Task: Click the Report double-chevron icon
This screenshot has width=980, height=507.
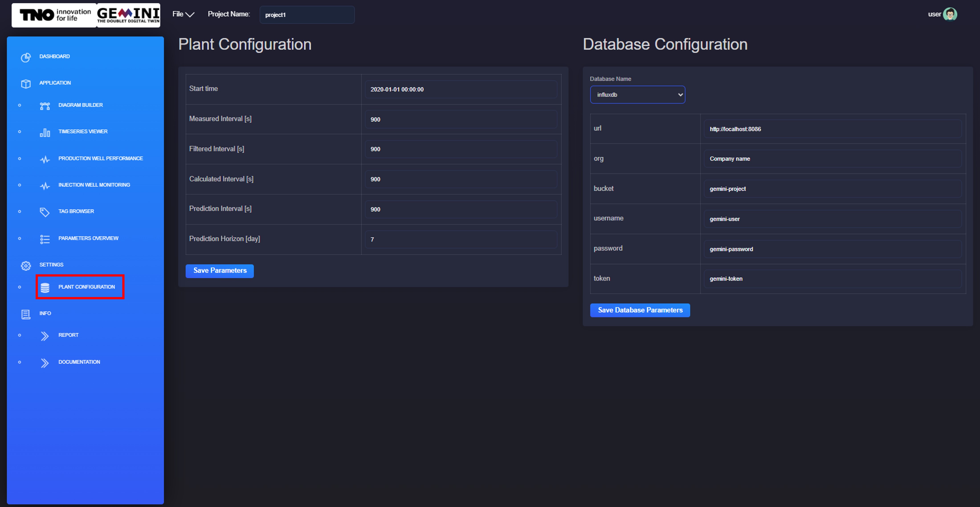Action: [45, 336]
